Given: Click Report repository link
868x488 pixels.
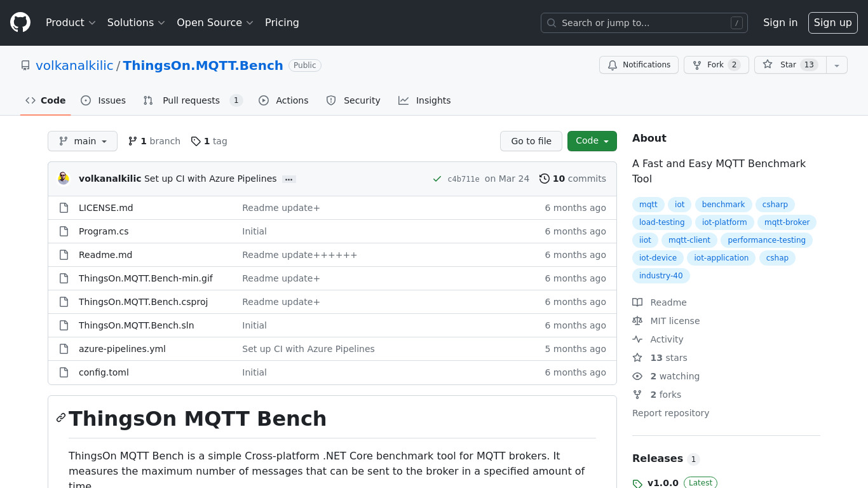Looking at the screenshot, I should (x=670, y=413).
